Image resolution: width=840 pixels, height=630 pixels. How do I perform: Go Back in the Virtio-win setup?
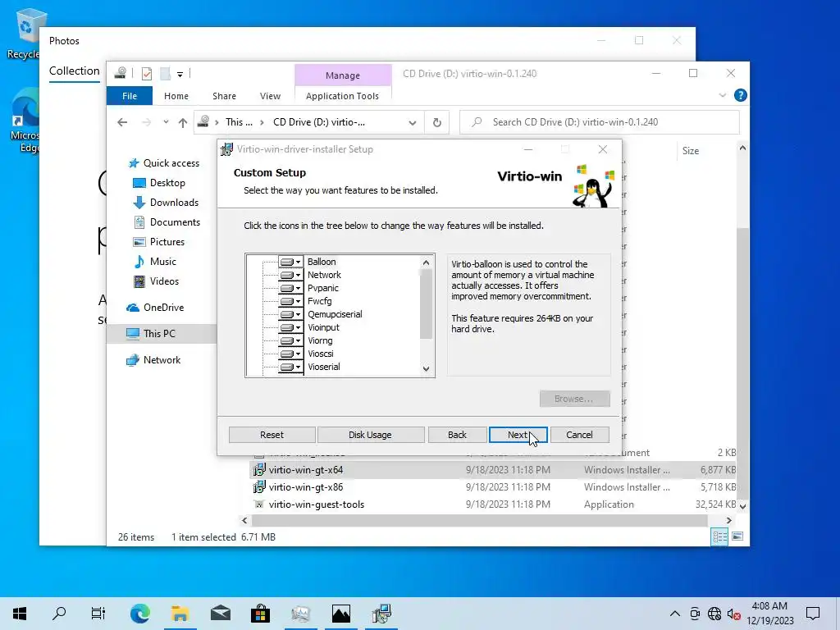pyautogui.click(x=457, y=435)
